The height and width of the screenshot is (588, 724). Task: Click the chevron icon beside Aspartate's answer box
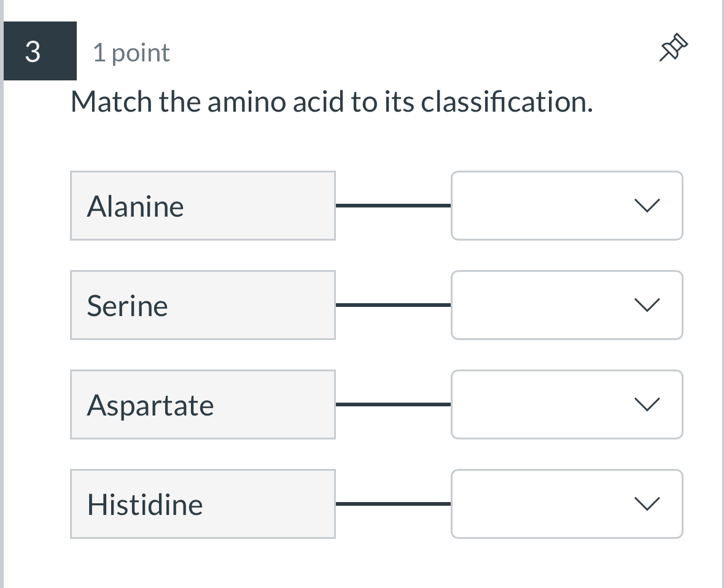pyautogui.click(x=647, y=404)
